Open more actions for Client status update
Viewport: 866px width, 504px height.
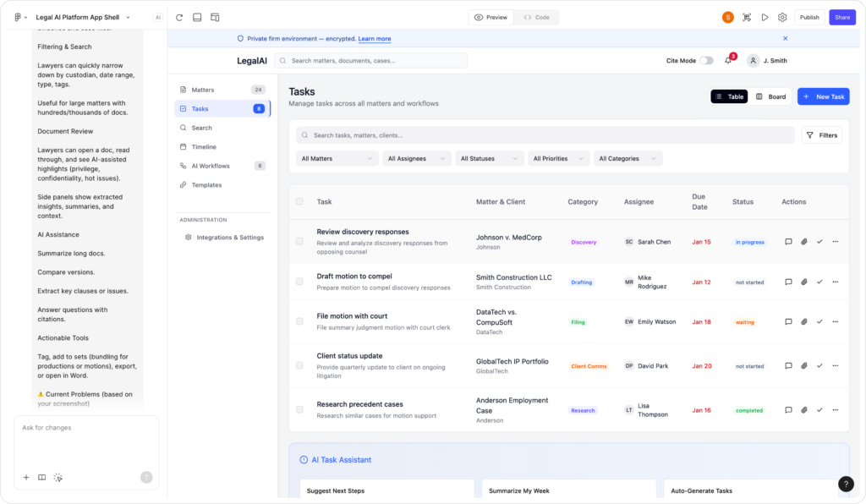[x=836, y=366]
